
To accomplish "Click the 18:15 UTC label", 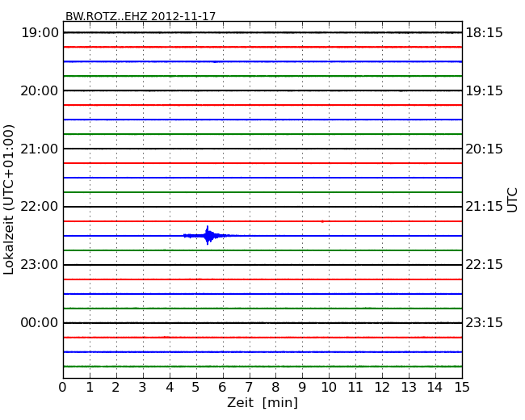I will click(484, 33).
